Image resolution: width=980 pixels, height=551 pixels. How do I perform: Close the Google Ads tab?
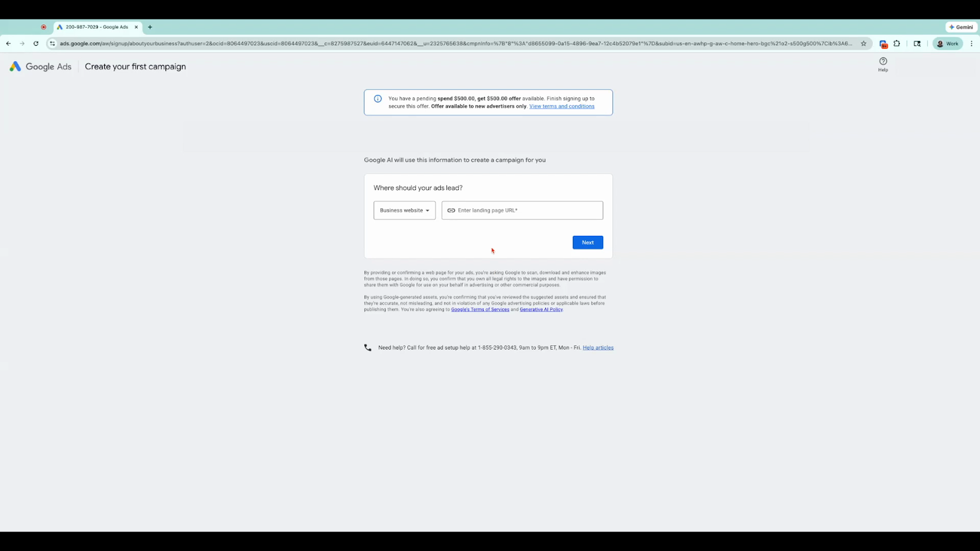pos(136,27)
